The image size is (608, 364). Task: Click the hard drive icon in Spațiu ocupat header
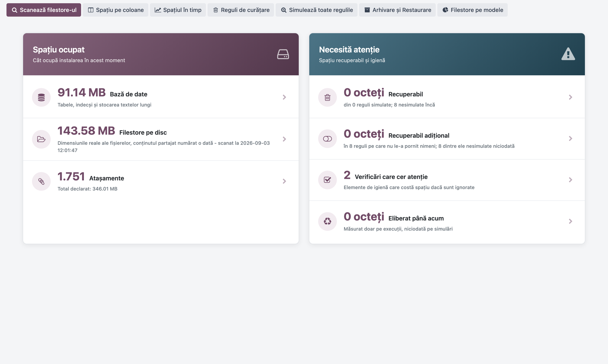[x=283, y=54]
